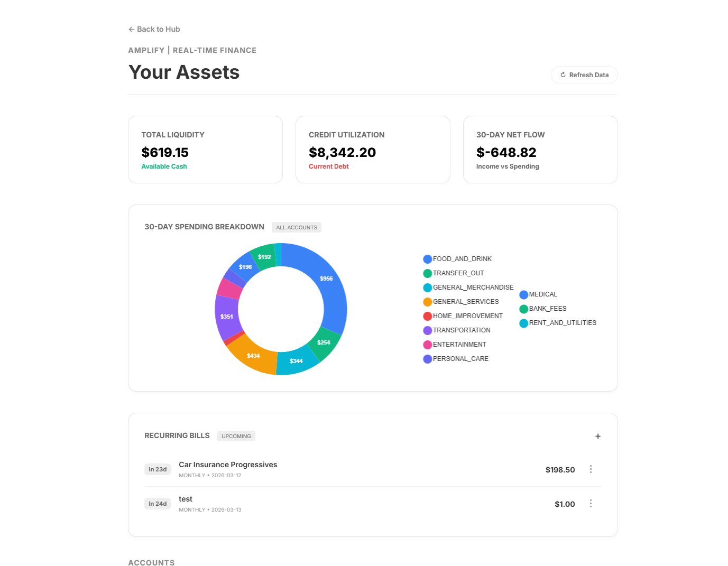Go back via Back to Hub link

[154, 29]
